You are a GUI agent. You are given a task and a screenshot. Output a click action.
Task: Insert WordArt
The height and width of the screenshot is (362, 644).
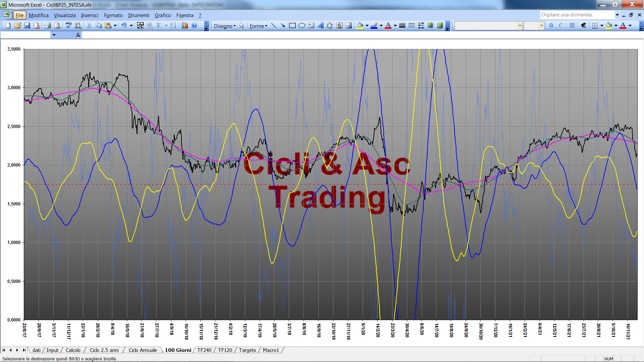[x=320, y=26]
